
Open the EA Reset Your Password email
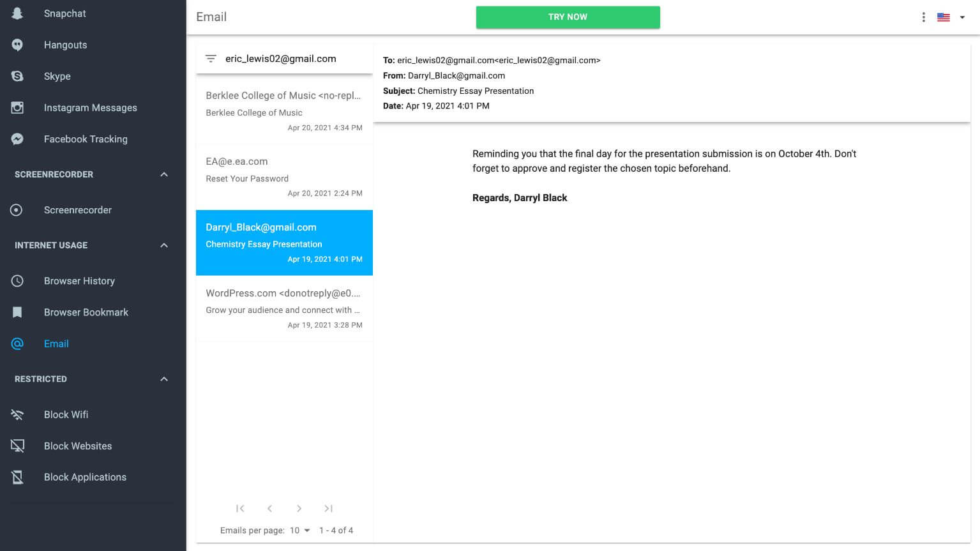(284, 177)
